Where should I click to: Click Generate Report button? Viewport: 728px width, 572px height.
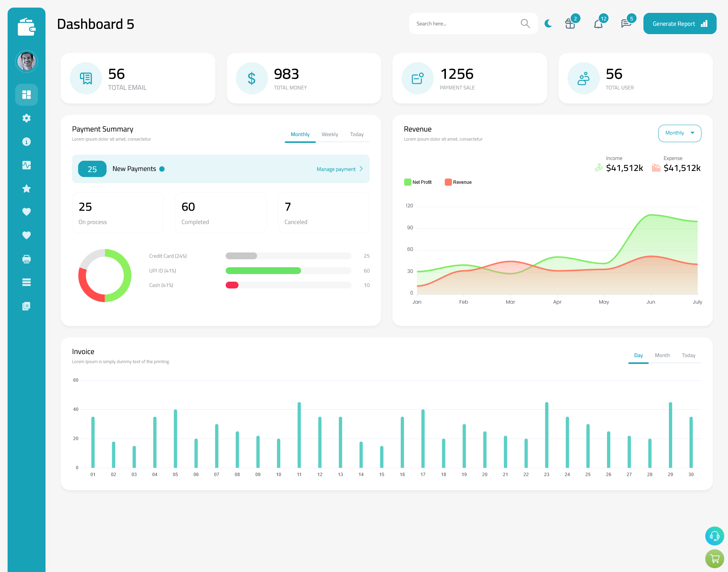click(x=679, y=23)
